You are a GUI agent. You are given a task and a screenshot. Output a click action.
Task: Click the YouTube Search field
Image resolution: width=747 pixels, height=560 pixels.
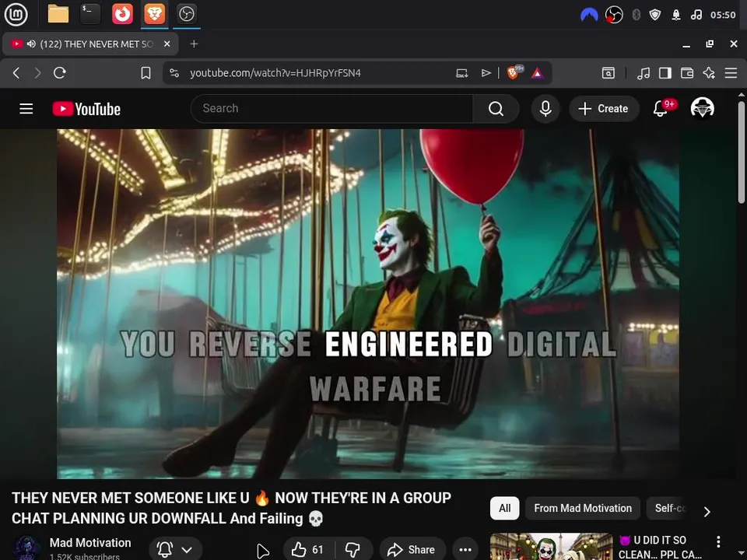331,109
